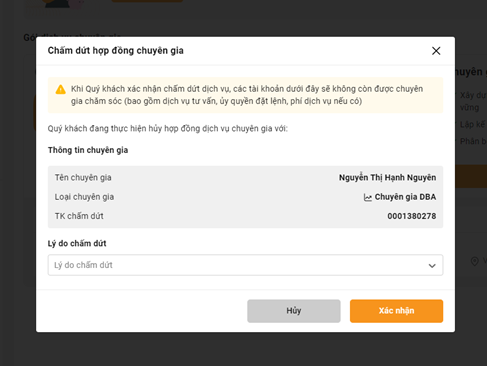487x366 pixels.
Task: Click the dimmed location pin icon behind dialog
Action: (474, 261)
